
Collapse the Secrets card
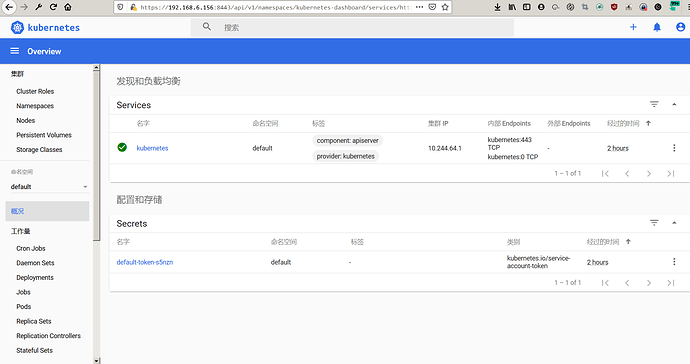click(674, 223)
